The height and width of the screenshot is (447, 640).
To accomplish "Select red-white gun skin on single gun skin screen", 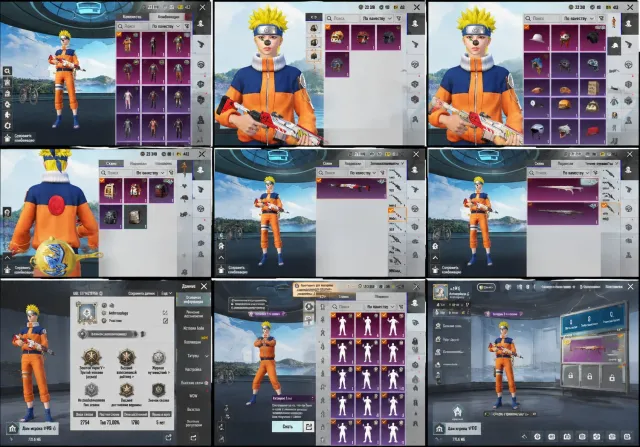I will coord(351,189).
